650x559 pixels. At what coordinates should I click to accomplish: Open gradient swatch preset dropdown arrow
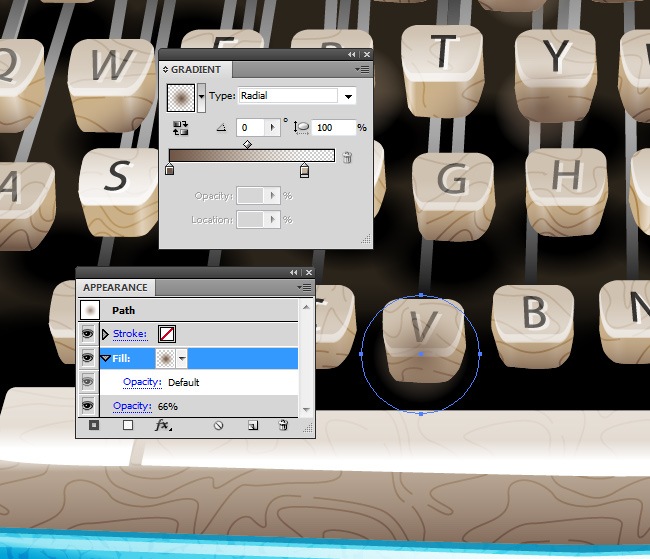(201, 97)
